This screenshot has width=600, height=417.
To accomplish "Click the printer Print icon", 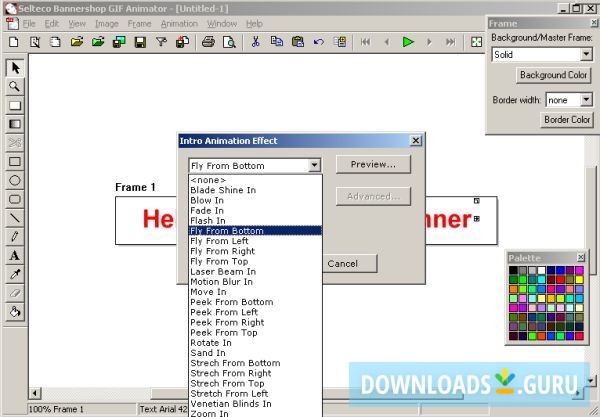I will 208,42.
